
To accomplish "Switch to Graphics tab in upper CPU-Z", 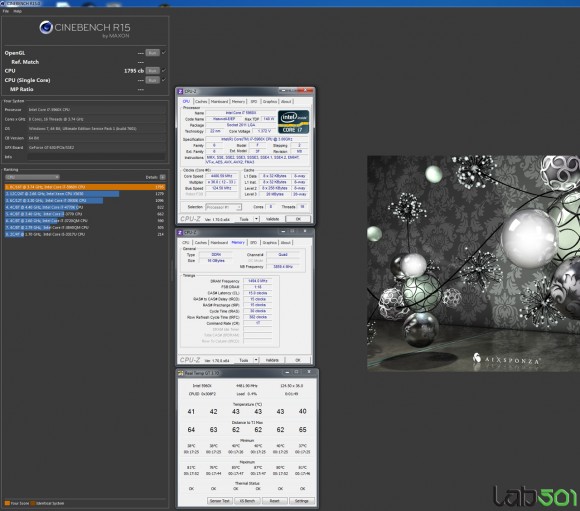I will pos(270,101).
